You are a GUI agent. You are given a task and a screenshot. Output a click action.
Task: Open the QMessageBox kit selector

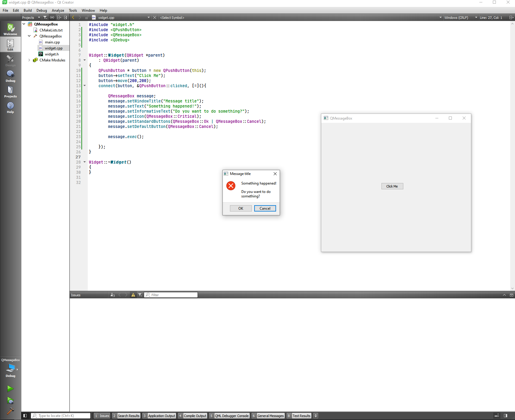click(x=10, y=368)
